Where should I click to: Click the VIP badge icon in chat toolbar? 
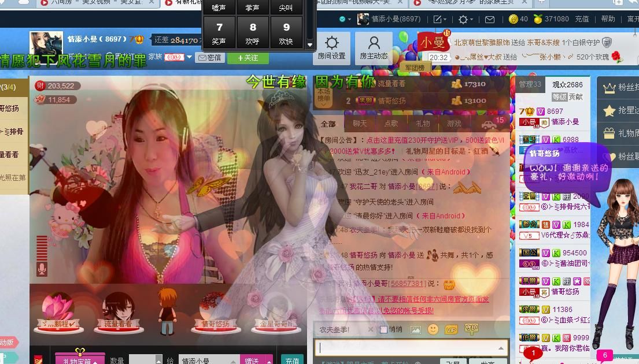(451, 329)
